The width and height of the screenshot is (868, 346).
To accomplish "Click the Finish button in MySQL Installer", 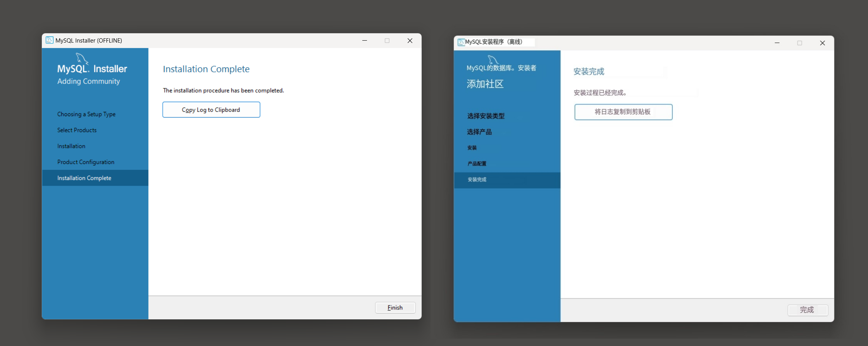I will click(x=395, y=308).
